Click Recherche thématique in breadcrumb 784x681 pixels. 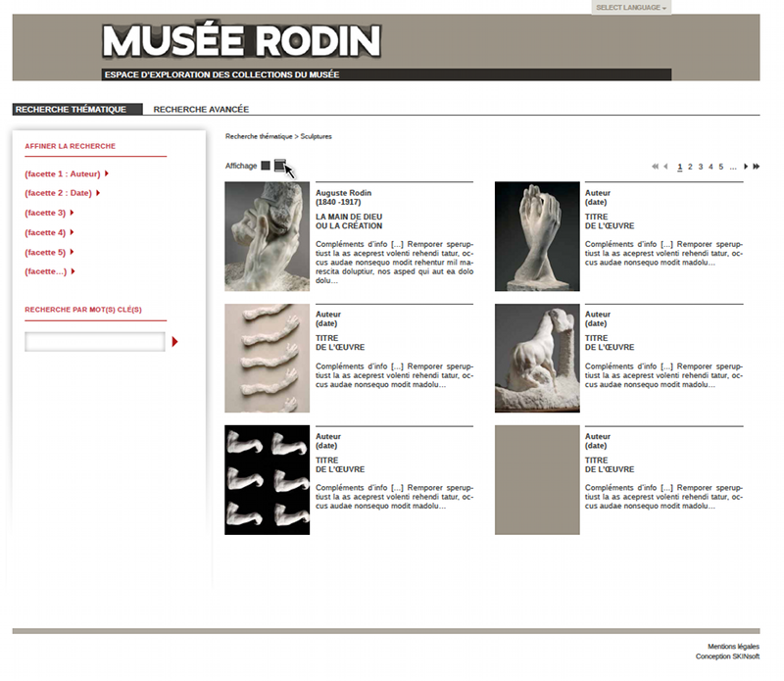click(259, 136)
